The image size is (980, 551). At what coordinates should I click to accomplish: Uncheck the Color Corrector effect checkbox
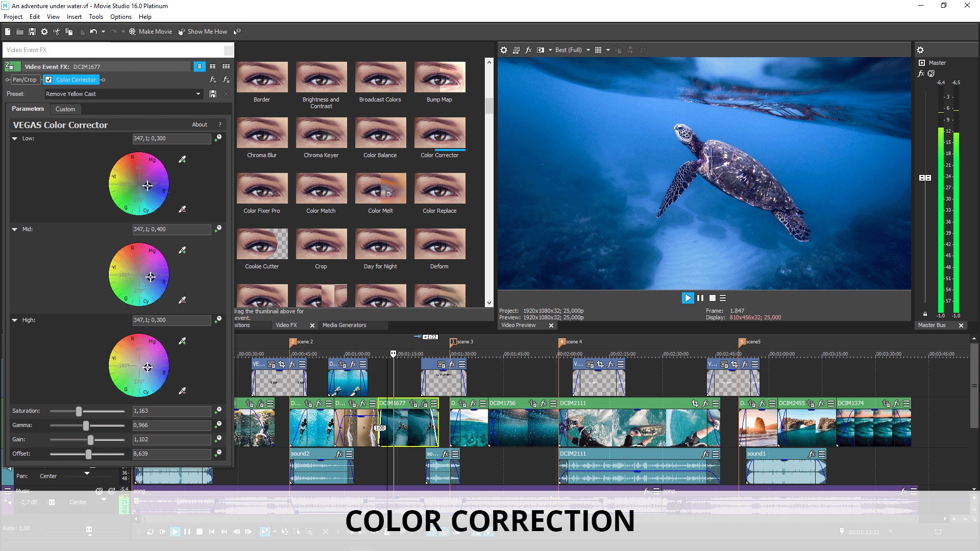click(x=48, y=80)
